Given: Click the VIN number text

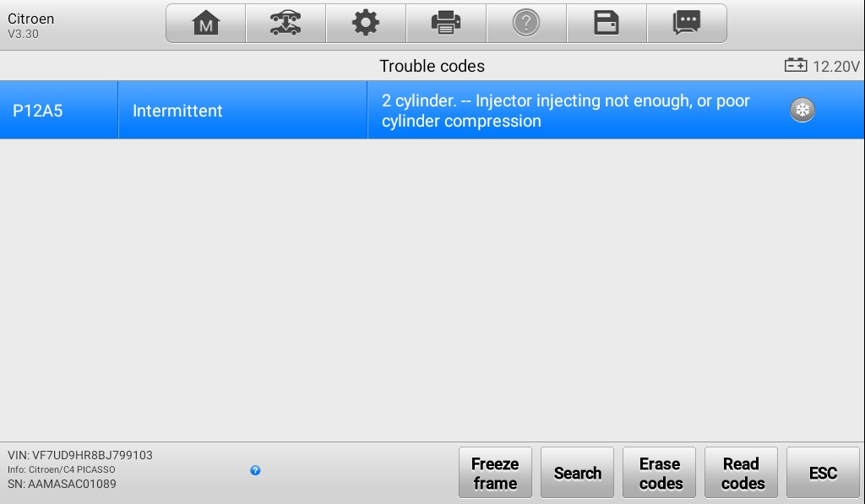Looking at the screenshot, I should pyautogui.click(x=80, y=456).
